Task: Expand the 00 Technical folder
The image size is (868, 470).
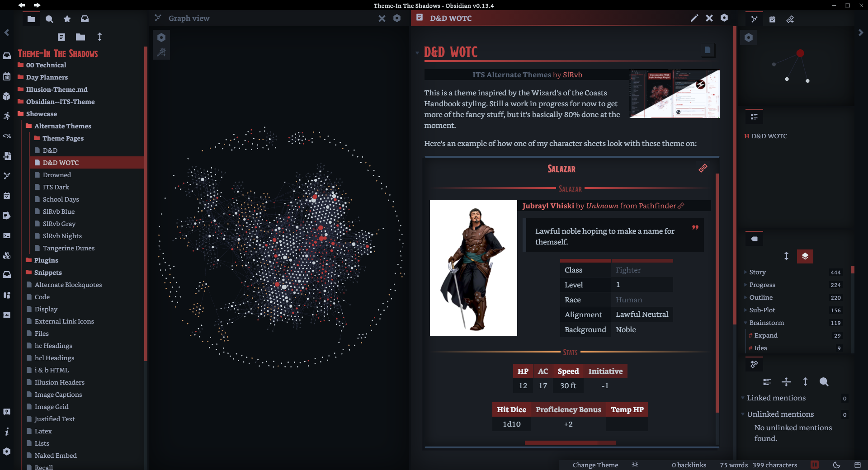Action: click(x=46, y=65)
